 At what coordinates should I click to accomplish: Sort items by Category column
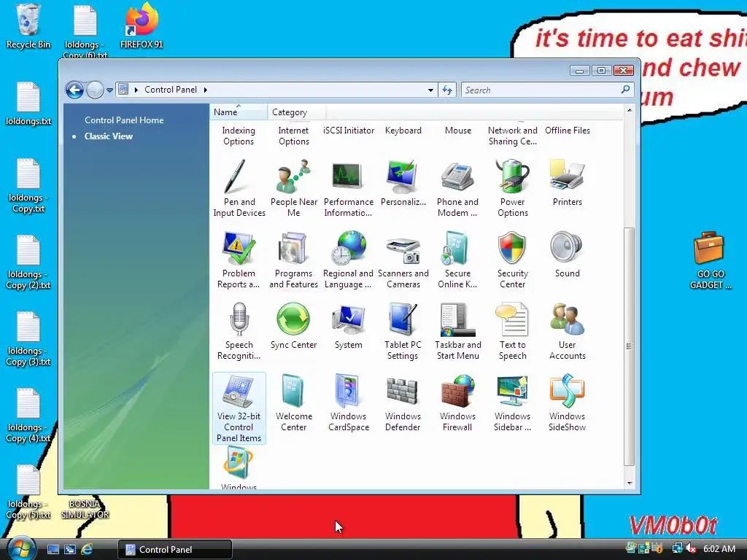[x=296, y=112]
